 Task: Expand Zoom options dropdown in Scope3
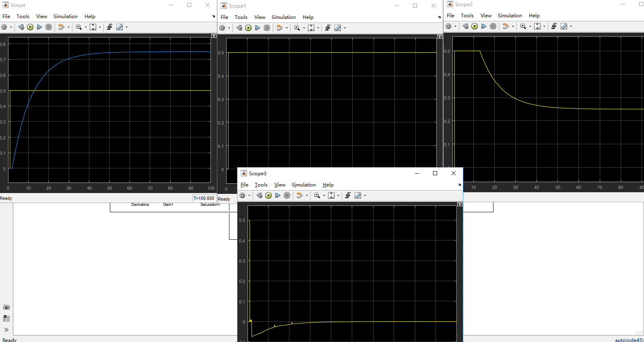pyautogui.click(x=324, y=196)
